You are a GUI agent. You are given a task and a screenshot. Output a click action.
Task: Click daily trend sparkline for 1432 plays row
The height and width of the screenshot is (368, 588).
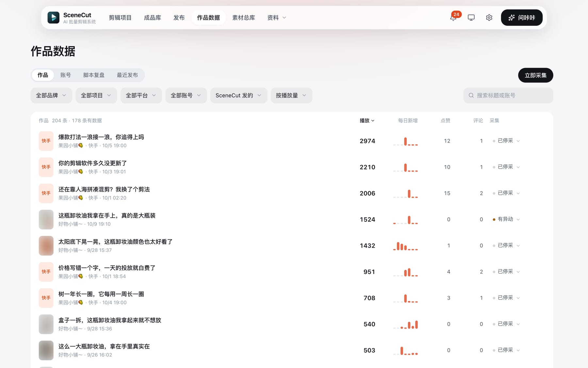[x=405, y=246]
